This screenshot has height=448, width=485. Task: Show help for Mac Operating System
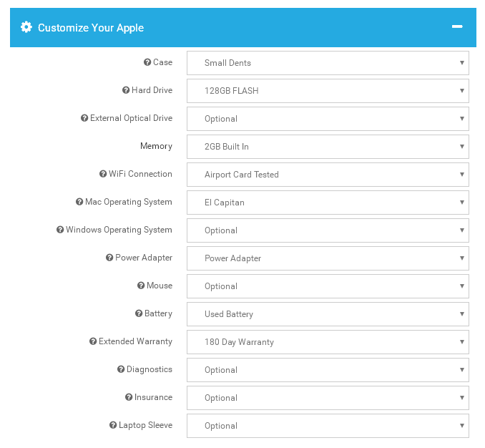(79, 202)
